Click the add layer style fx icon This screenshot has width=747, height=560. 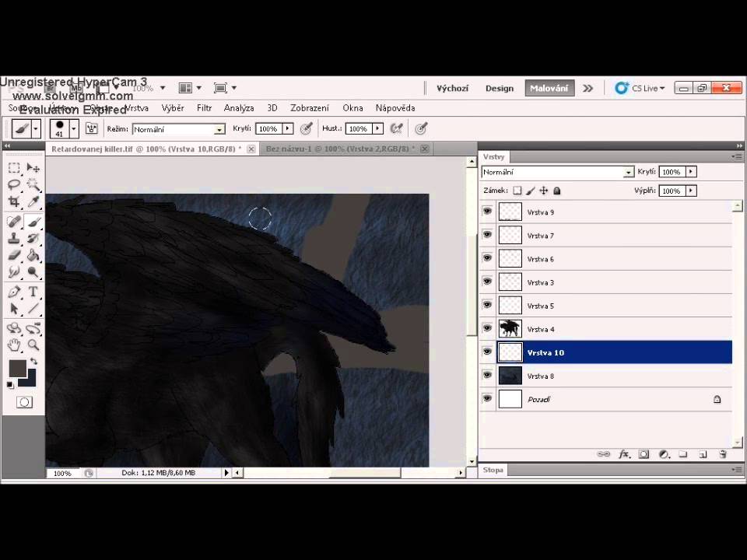(624, 454)
